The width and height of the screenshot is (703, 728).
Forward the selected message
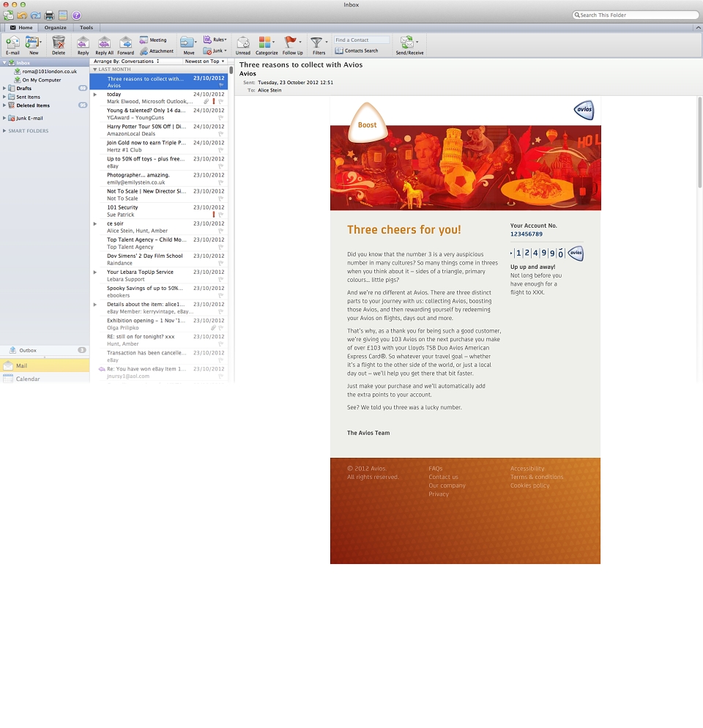[125, 45]
